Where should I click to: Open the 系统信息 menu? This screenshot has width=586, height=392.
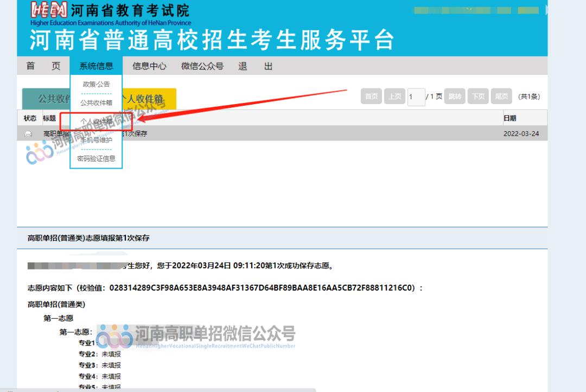(x=95, y=66)
